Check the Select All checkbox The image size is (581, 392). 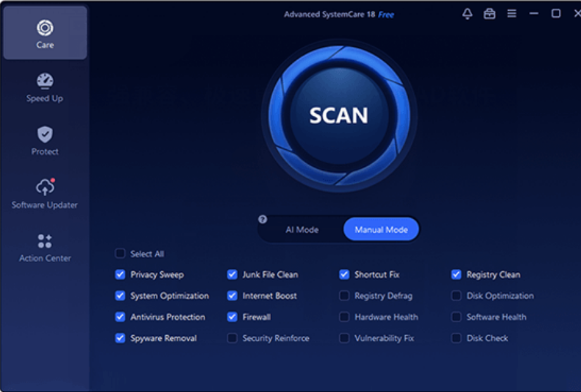pos(120,254)
